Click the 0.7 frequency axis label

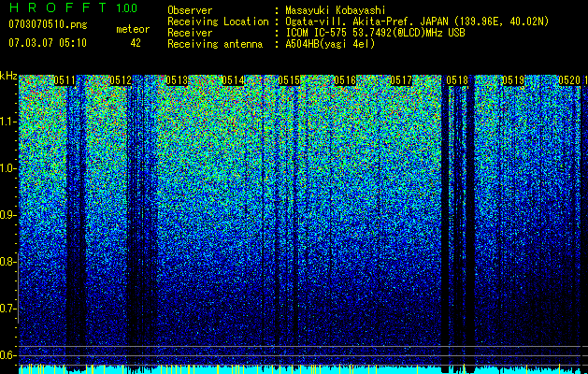tap(7, 309)
